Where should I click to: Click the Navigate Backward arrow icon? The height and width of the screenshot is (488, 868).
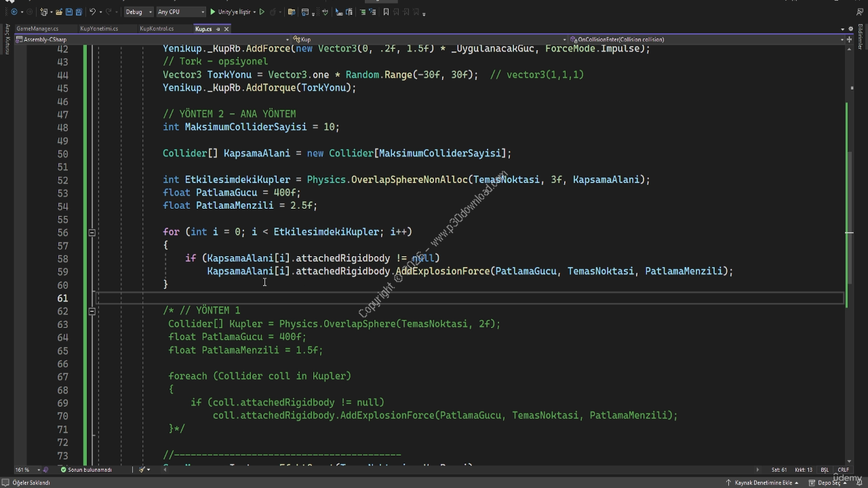pos(14,12)
